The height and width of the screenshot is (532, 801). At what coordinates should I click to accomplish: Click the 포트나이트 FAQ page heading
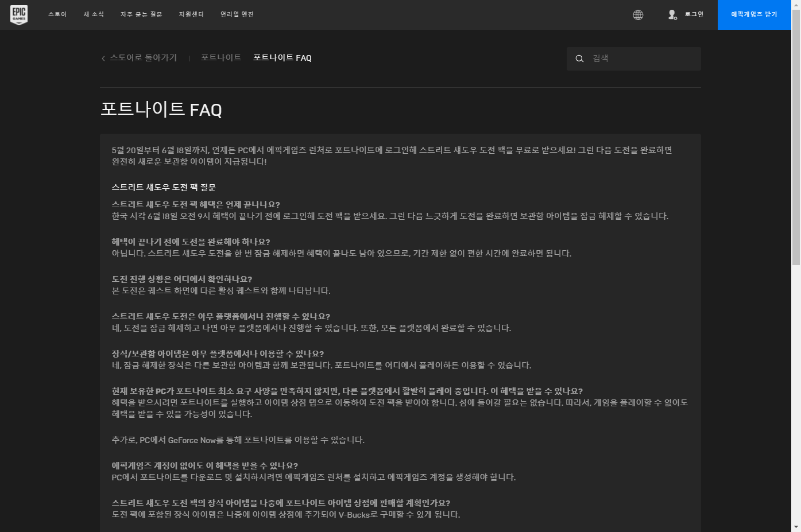161,109
